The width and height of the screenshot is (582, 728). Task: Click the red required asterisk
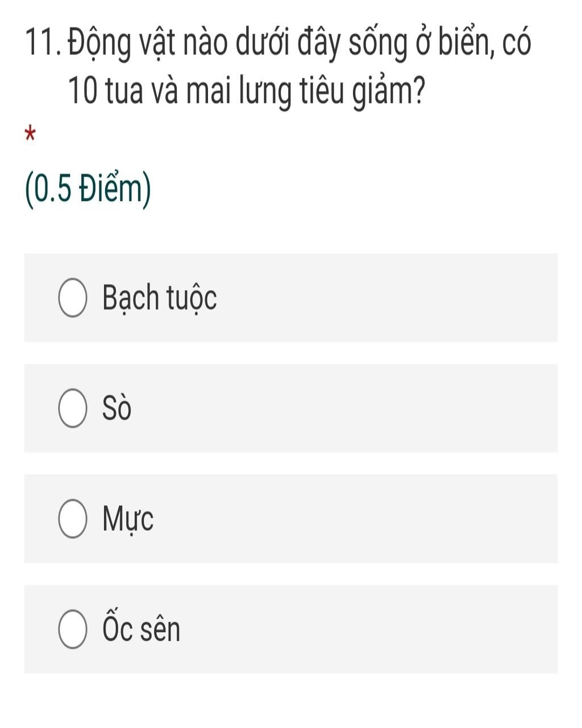pyautogui.click(x=31, y=135)
